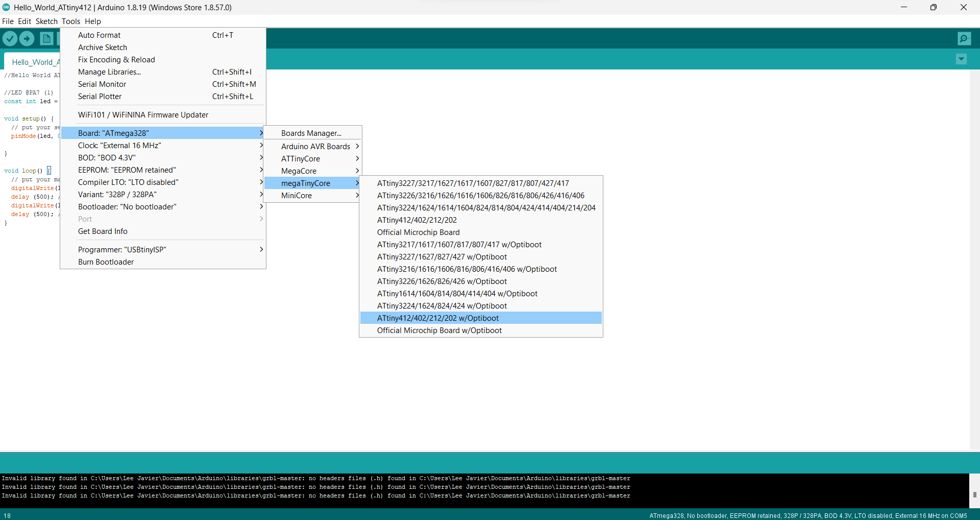Expand Arduino AVR Boards submenu
Viewport: 980px width, 520px height.
pos(312,147)
